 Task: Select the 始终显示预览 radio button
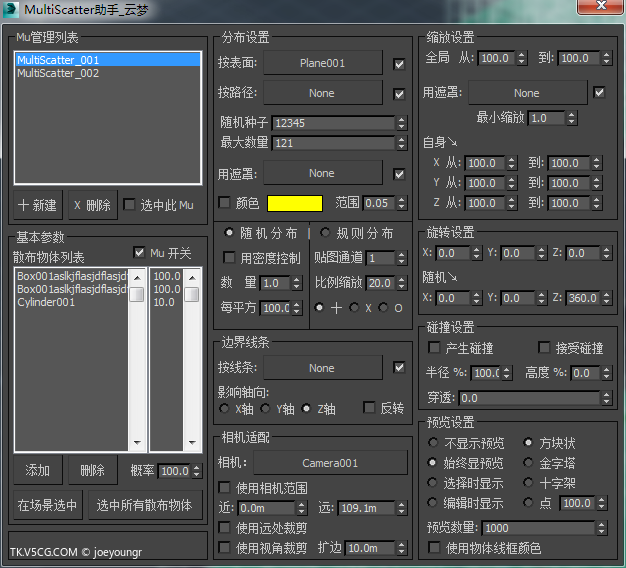pos(432,462)
